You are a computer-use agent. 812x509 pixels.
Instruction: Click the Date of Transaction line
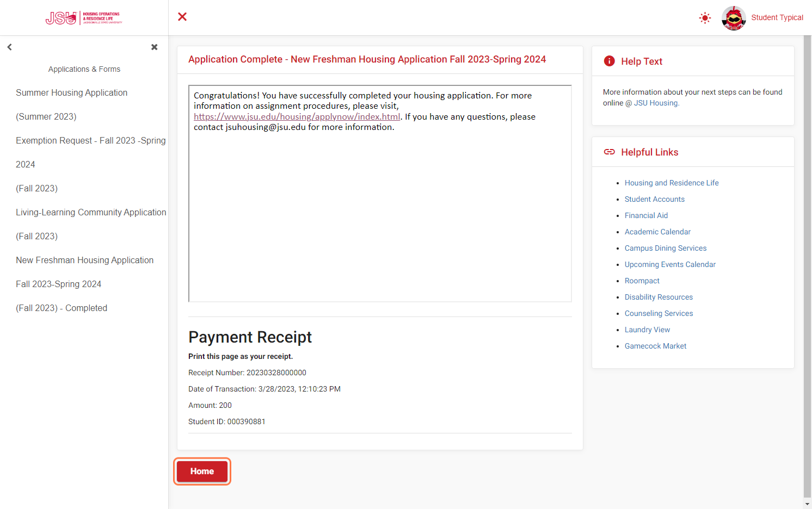[x=264, y=389]
